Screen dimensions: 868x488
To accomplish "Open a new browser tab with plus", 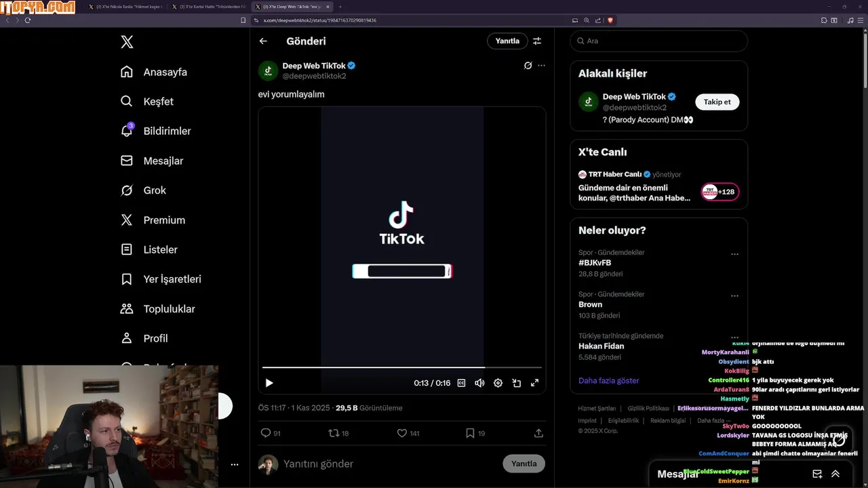I will (340, 6).
